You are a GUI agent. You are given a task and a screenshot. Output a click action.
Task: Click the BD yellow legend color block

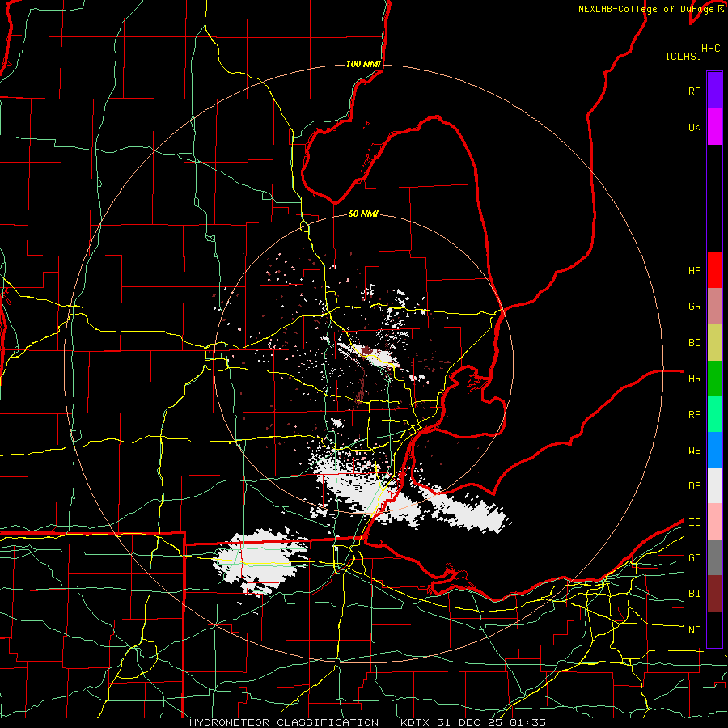tap(714, 342)
